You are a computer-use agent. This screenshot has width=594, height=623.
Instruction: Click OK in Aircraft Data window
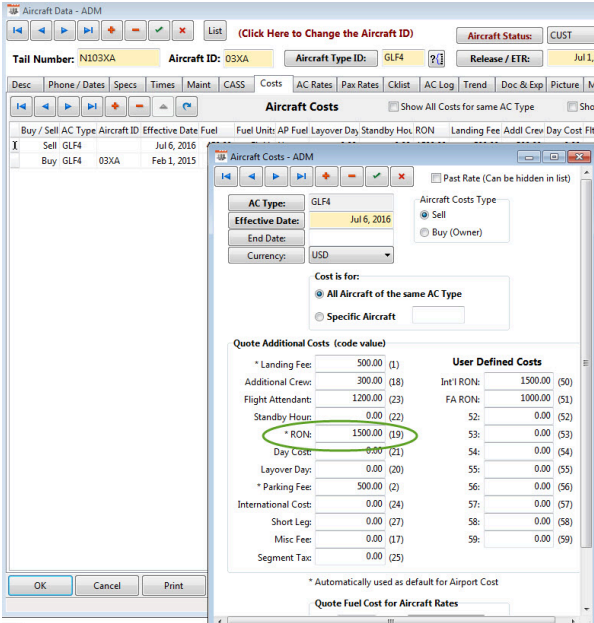click(x=40, y=586)
